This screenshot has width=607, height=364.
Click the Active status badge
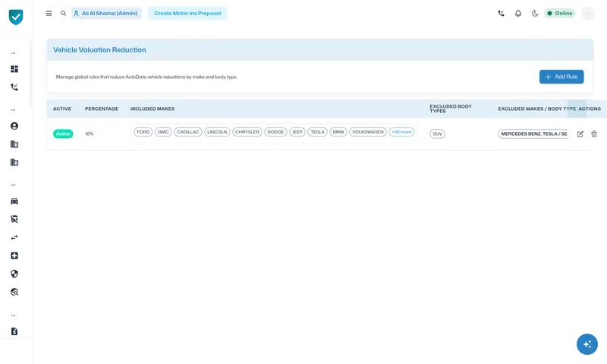tap(63, 133)
